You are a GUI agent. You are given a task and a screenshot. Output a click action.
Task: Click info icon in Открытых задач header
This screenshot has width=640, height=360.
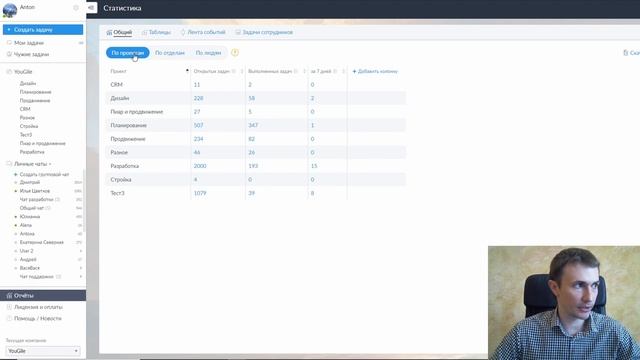pyautogui.click(x=234, y=71)
